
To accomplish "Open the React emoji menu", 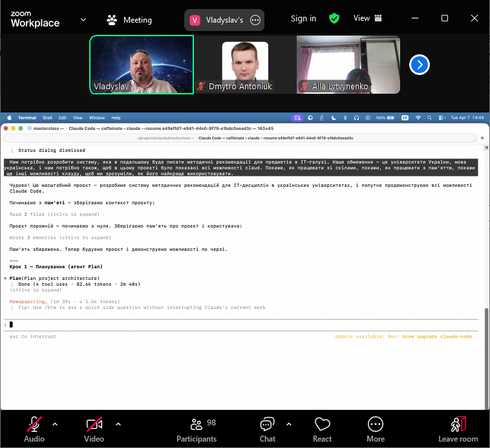I will click(x=323, y=429).
